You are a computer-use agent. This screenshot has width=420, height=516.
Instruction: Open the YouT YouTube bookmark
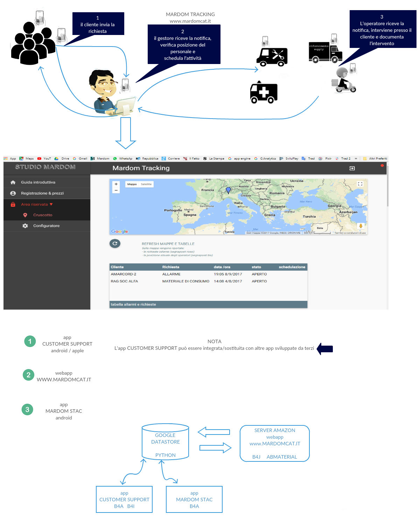(44, 158)
